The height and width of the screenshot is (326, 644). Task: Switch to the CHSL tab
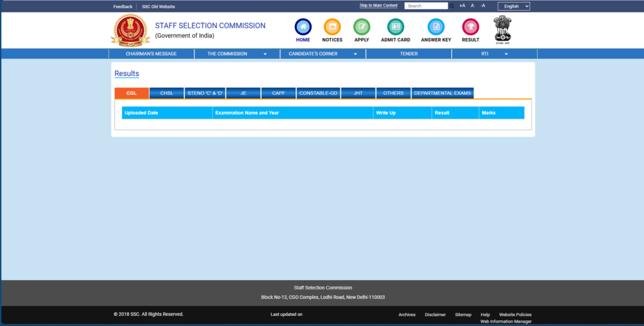tap(167, 93)
